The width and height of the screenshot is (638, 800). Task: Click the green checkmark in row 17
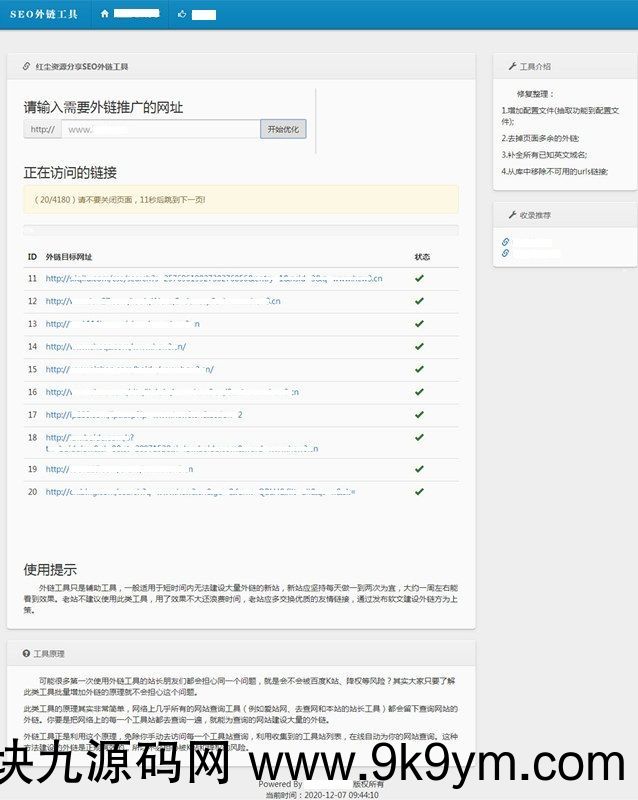coord(419,415)
